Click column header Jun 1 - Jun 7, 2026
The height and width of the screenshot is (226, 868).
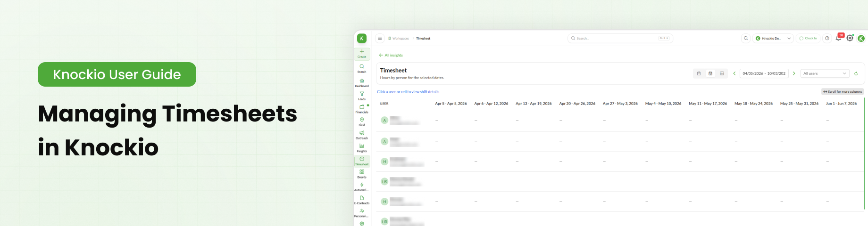pyautogui.click(x=841, y=104)
